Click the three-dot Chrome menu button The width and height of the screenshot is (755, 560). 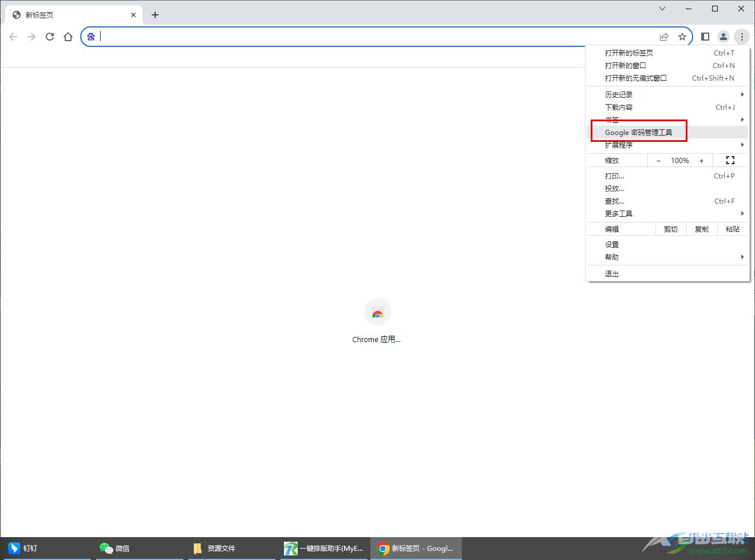(742, 37)
